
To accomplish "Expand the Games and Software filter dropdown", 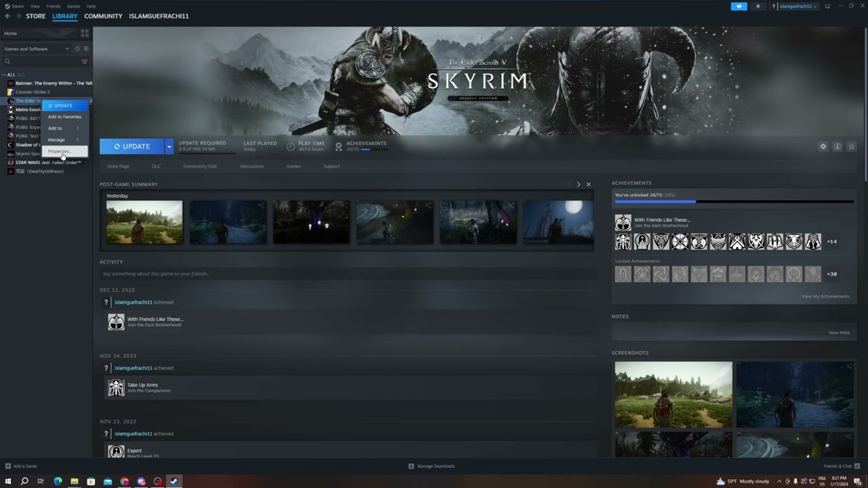I will pyautogui.click(x=37, y=49).
